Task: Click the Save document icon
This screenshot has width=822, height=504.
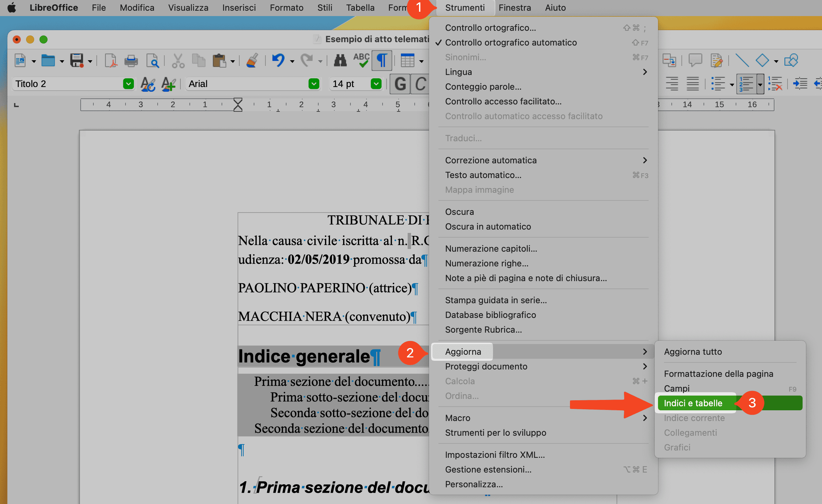Action: (x=77, y=61)
